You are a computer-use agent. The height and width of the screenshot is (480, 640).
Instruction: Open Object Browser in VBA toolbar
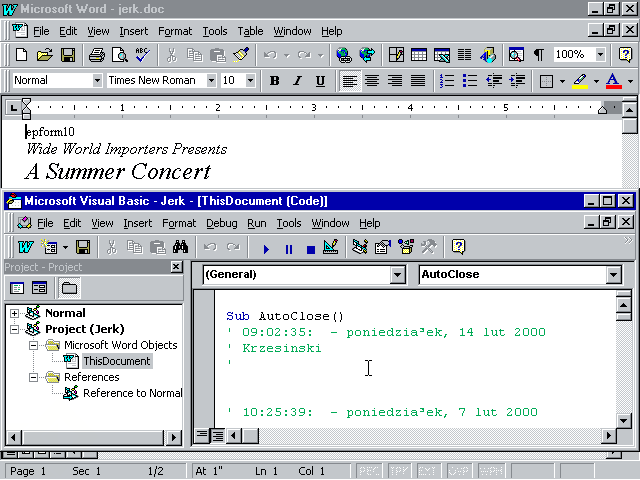[406, 247]
